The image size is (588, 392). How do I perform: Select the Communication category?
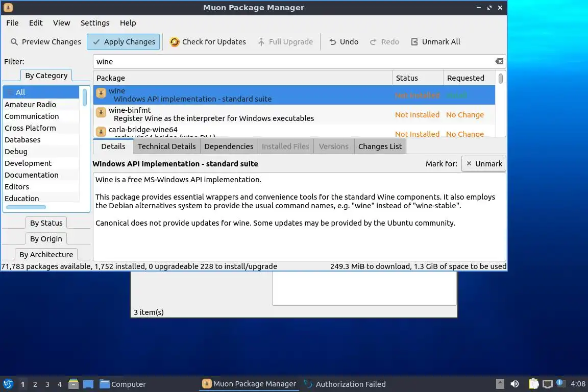pos(41,116)
